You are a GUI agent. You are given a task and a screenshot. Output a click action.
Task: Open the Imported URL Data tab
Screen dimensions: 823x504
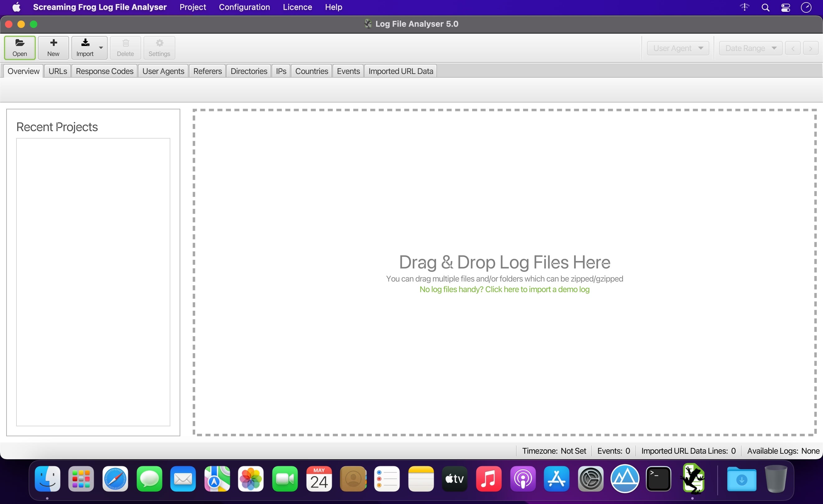(x=401, y=71)
